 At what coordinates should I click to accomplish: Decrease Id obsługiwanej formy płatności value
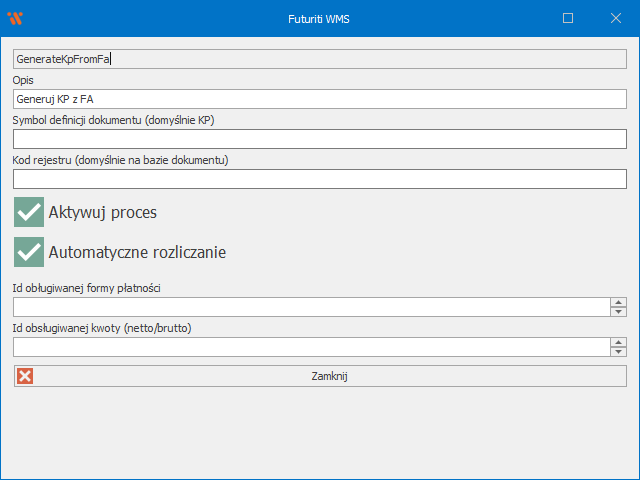coord(619,312)
